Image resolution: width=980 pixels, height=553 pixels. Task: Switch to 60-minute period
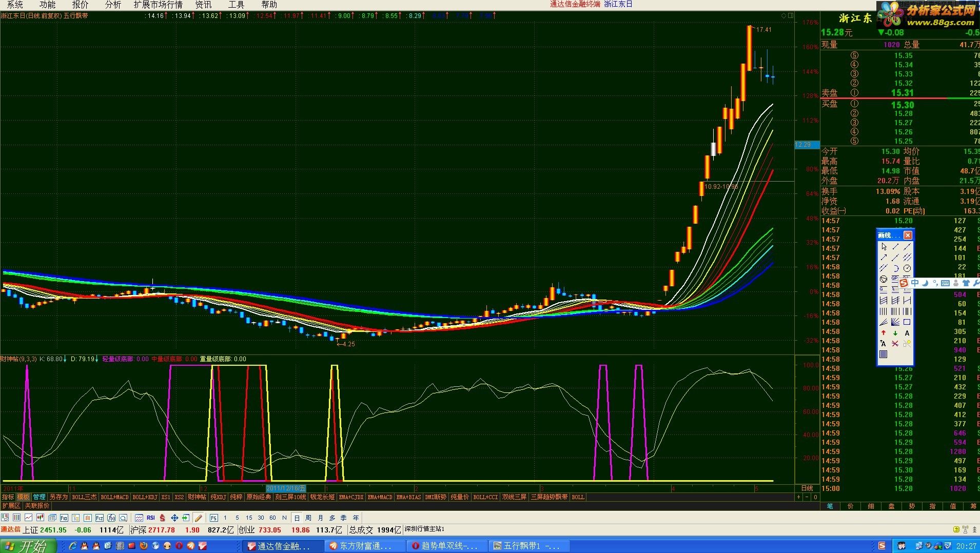point(272,518)
